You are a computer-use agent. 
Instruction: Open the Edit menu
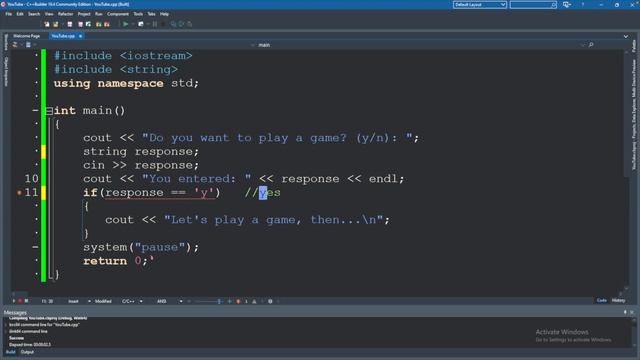point(20,14)
